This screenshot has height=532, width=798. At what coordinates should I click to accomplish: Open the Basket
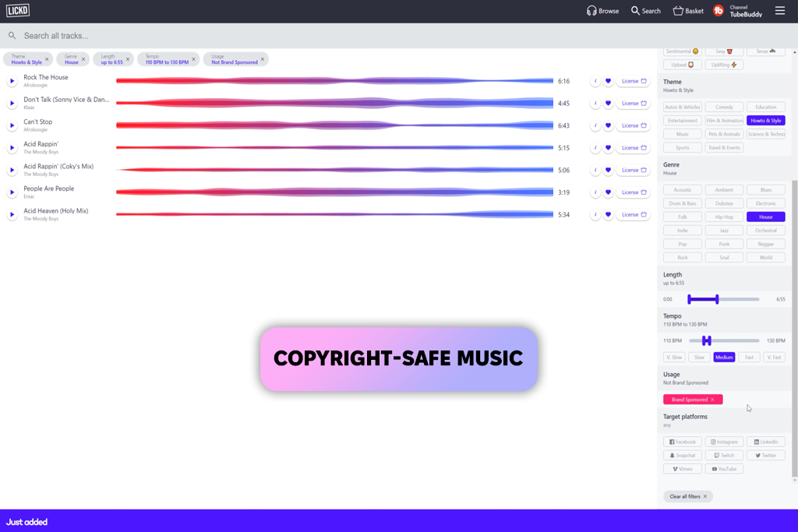tap(688, 11)
